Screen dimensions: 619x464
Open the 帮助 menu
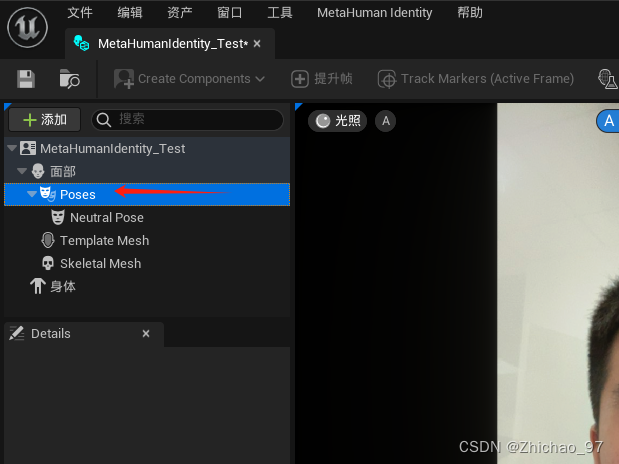click(x=470, y=13)
